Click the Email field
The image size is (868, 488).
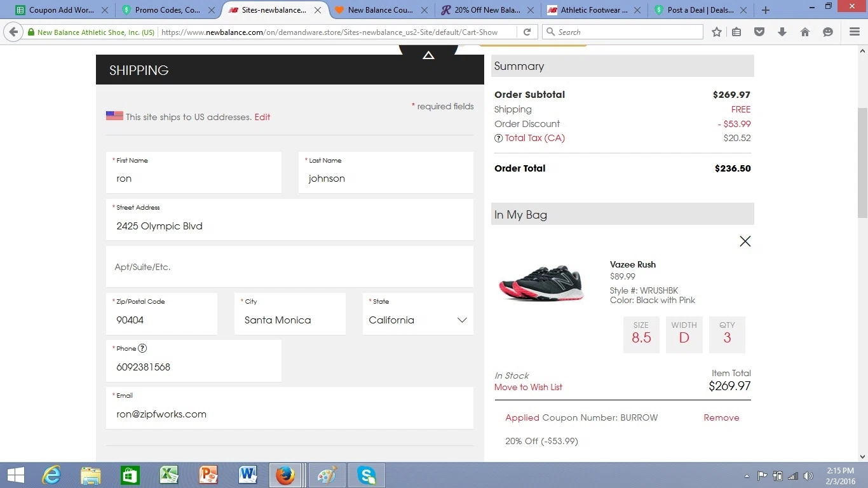[x=290, y=408]
